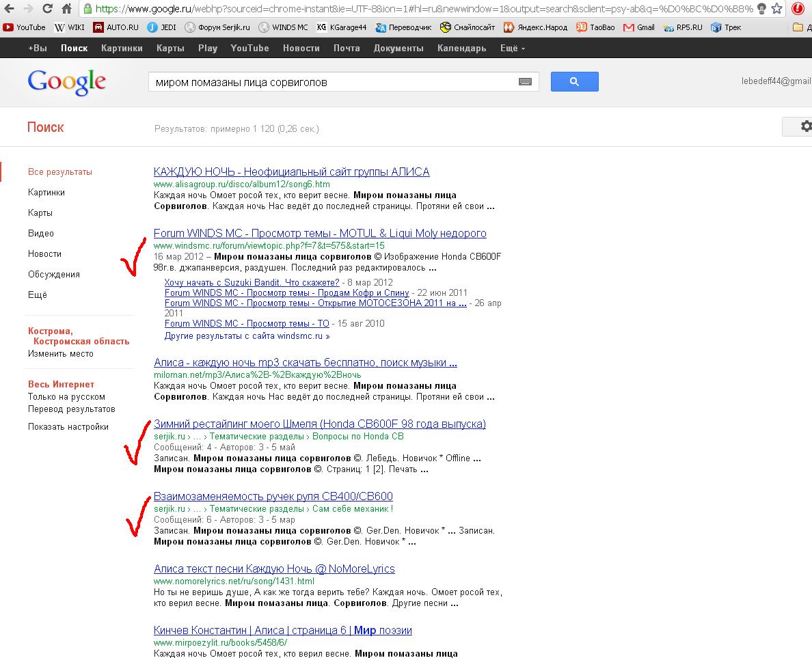Select Карты in the black navigation bar
812x658 pixels.
pos(170,48)
